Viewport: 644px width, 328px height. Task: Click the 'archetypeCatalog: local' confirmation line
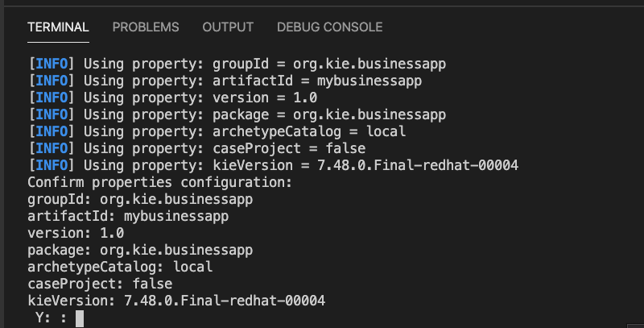tap(120, 267)
